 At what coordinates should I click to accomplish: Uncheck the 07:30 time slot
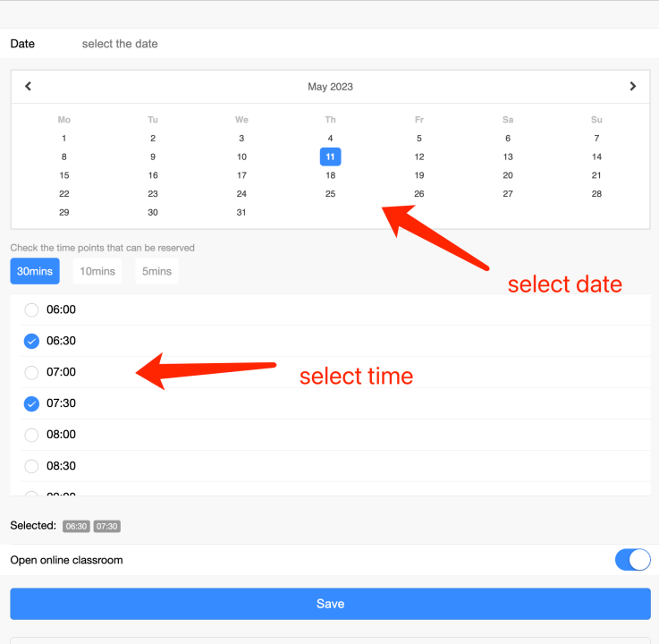(x=31, y=403)
